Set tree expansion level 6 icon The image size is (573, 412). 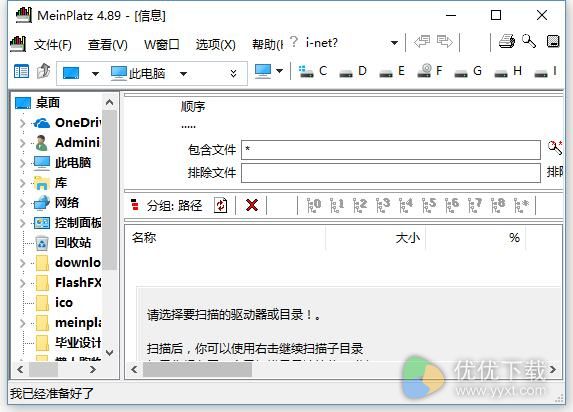point(452,205)
